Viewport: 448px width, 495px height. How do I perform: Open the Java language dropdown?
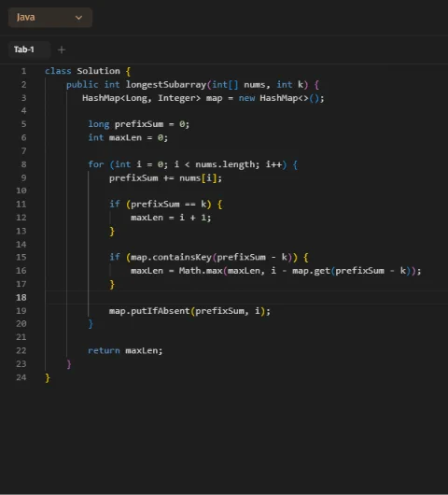click(50, 18)
